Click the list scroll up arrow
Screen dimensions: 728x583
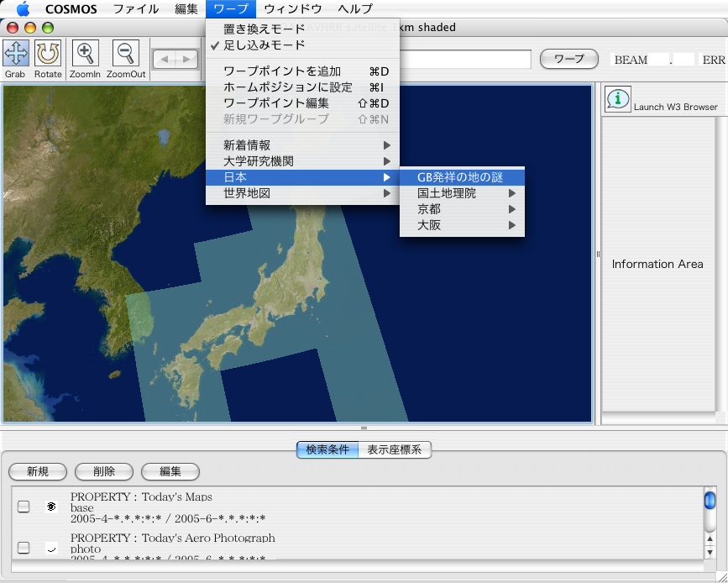(x=710, y=538)
